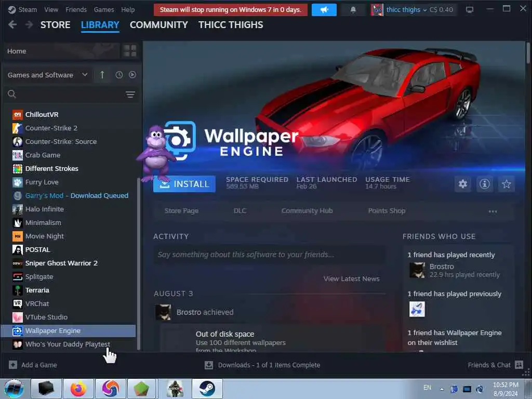
Task: Select Different Strokes in library
Action: (68, 169)
